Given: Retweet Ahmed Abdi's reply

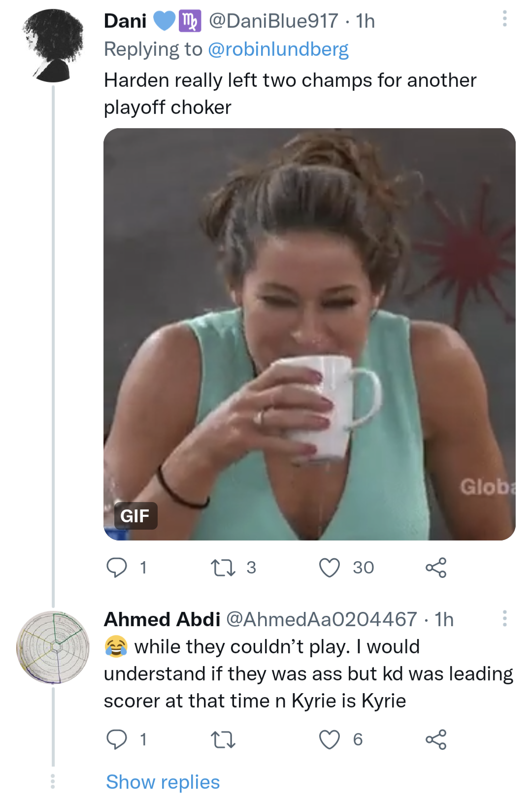Looking at the screenshot, I should [x=223, y=740].
